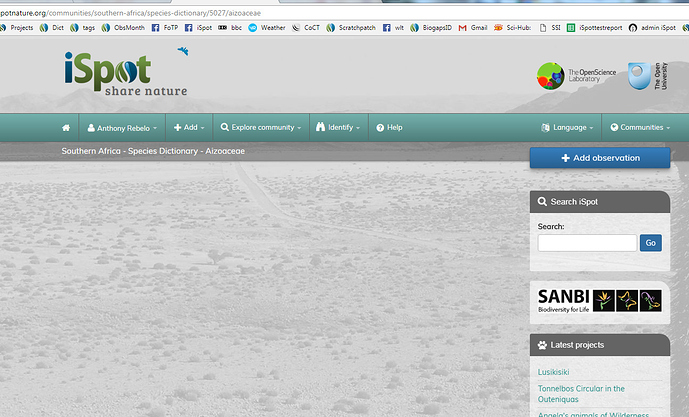Click the Search iSpot panel header
Screen dimensions: 689x417
[600, 202]
